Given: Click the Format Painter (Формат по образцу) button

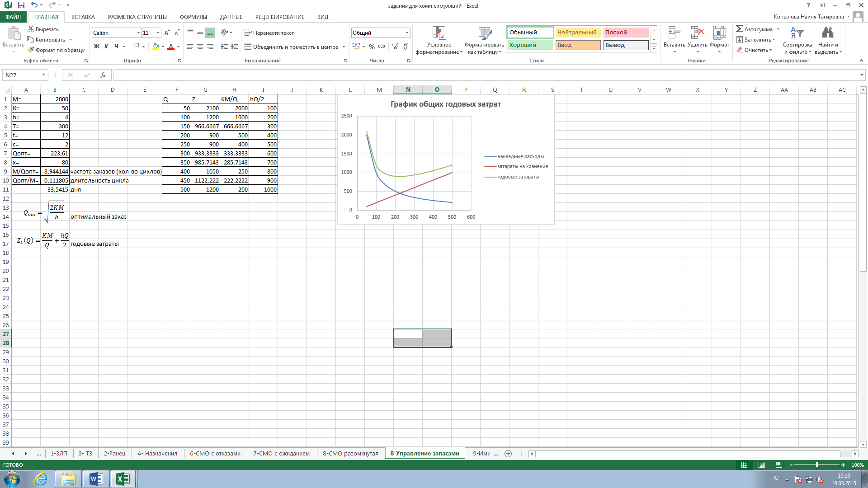Looking at the screenshot, I should (x=56, y=50).
